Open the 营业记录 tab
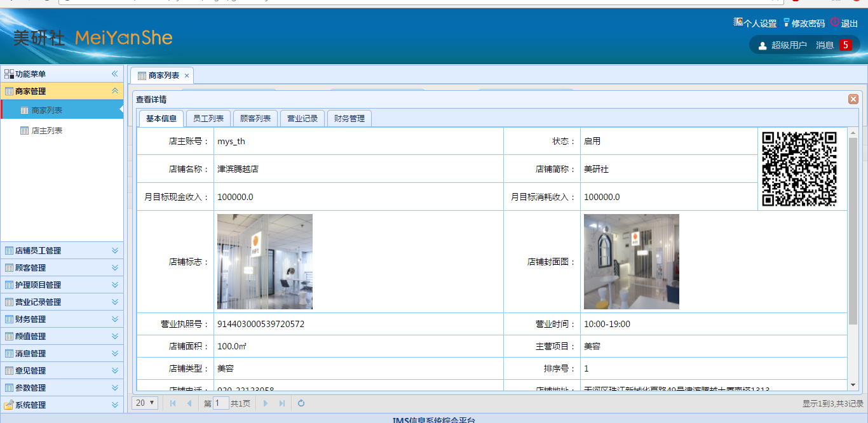Screen dimensions: 868x423 (x=302, y=119)
